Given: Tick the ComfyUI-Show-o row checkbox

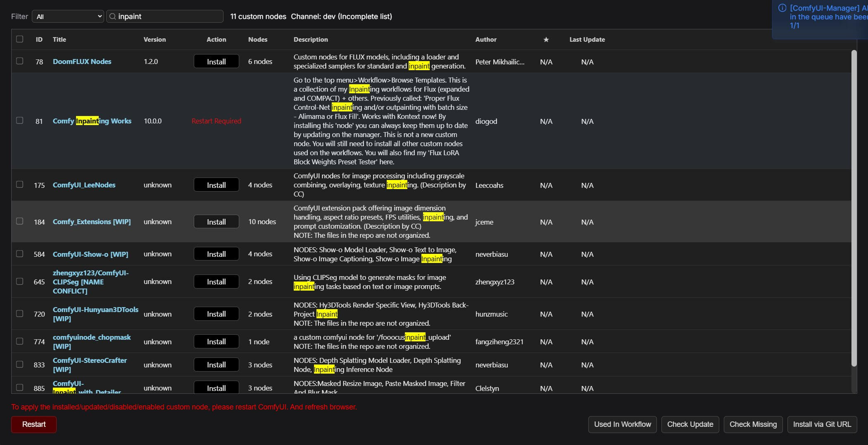Looking at the screenshot, I should coord(19,254).
